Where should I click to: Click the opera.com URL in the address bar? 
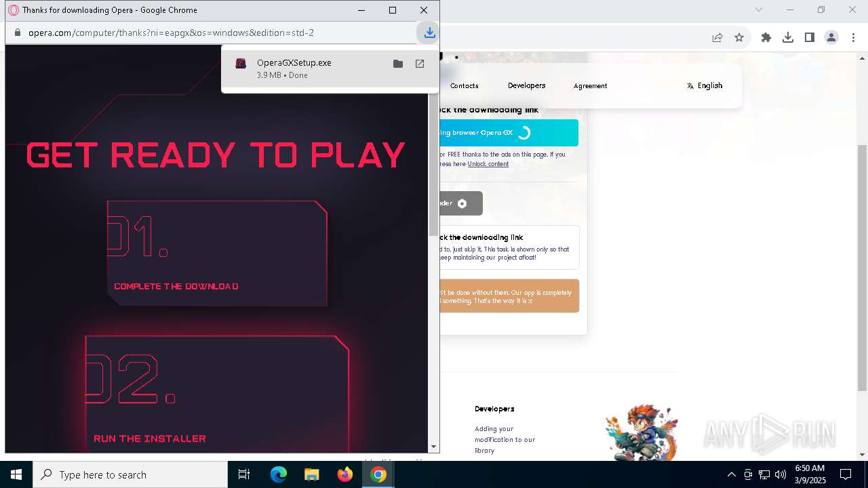point(171,33)
